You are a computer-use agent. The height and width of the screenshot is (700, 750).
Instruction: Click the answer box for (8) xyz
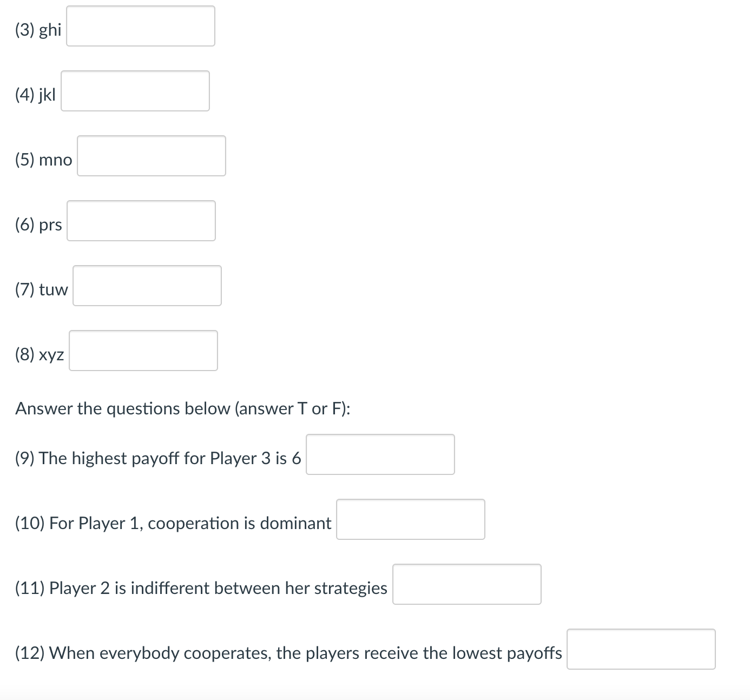[142, 351]
